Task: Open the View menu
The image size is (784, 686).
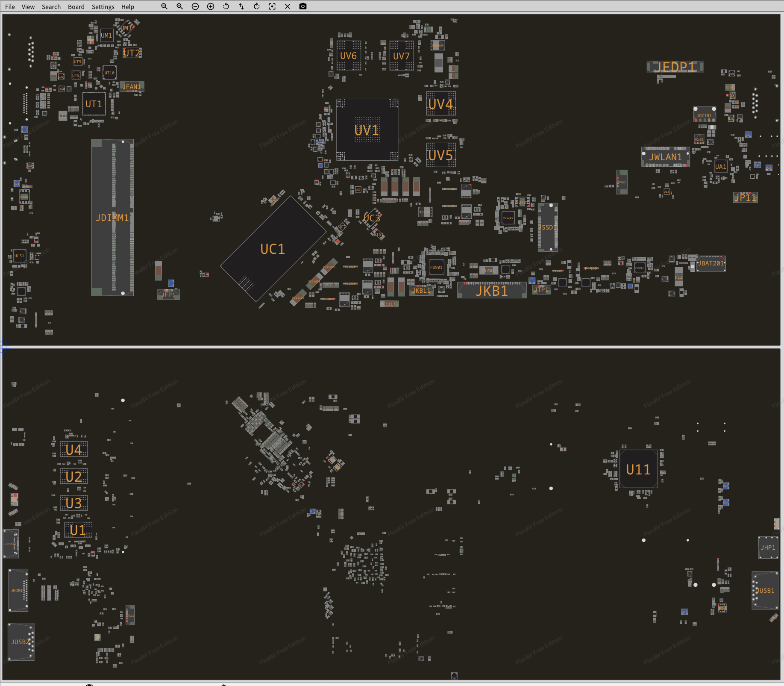Action: 28,7
